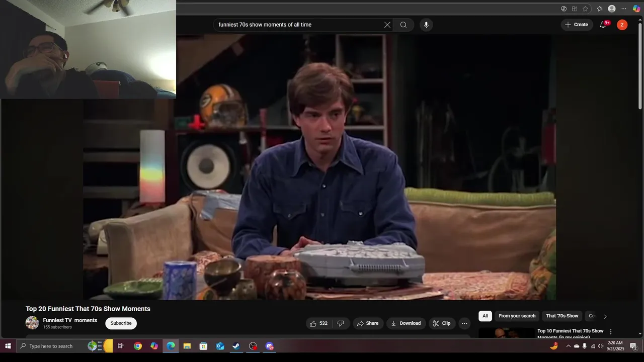Open the Windows Start menu
Screen dimensions: 644x362
8,346
